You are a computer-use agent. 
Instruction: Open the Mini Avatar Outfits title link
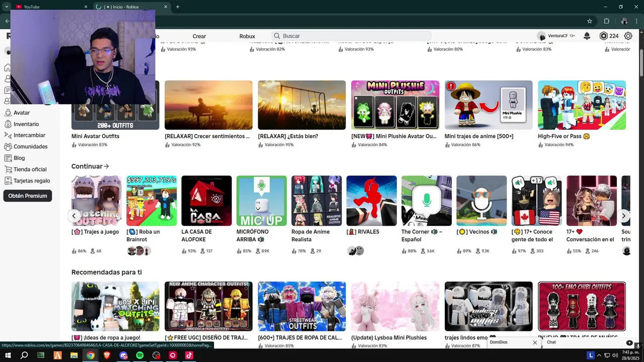tap(96, 136)
